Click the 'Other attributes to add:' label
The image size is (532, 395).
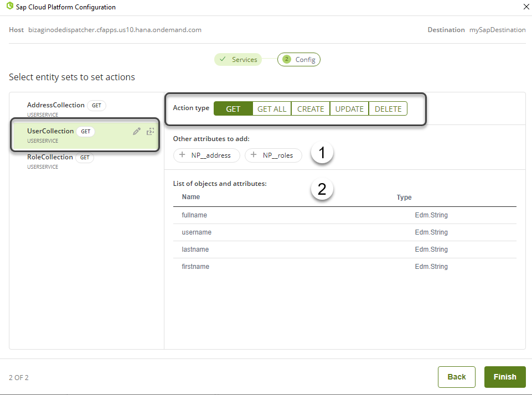tap(211, 139)
